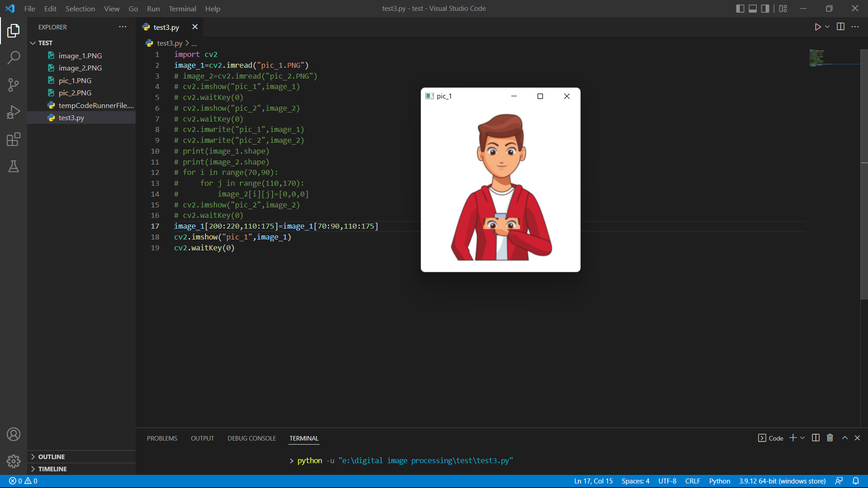Screen dimensions: 868x488
Task: Open pic_1.PNG in the explorer
Action: pyautogui.click(x=81, y=80)
